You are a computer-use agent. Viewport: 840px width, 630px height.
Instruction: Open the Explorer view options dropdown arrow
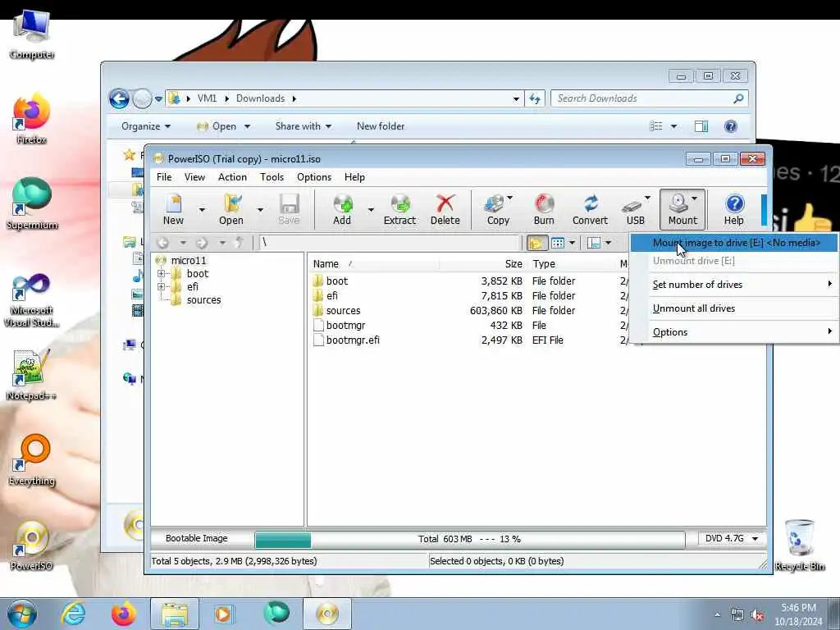674,126
